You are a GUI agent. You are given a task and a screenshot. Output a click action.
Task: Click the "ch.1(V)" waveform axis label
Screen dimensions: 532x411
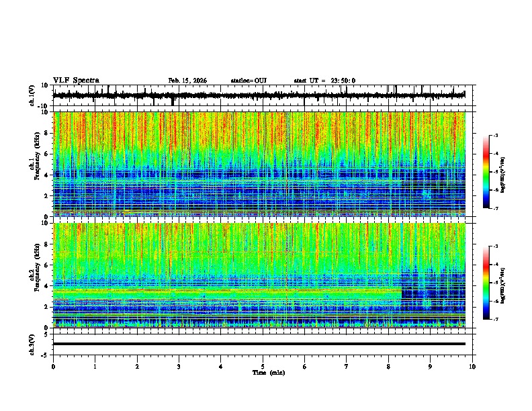tap(32, 95)
